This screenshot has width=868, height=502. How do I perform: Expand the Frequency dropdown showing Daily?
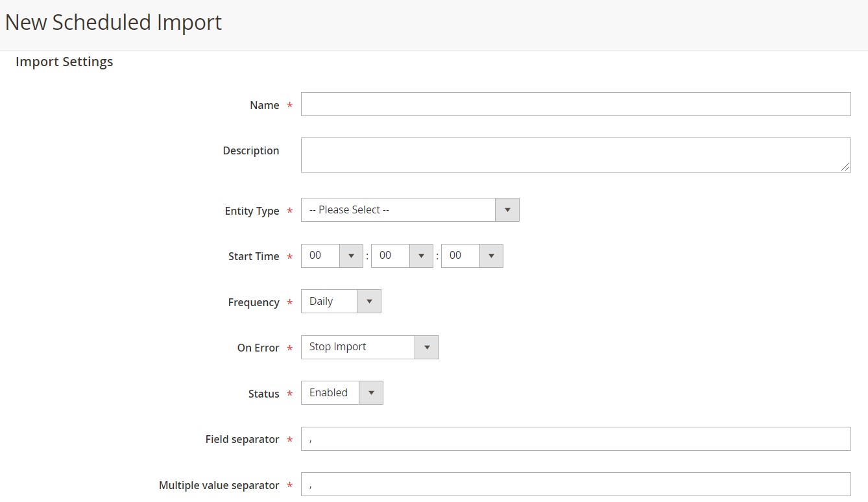(341, 302)
